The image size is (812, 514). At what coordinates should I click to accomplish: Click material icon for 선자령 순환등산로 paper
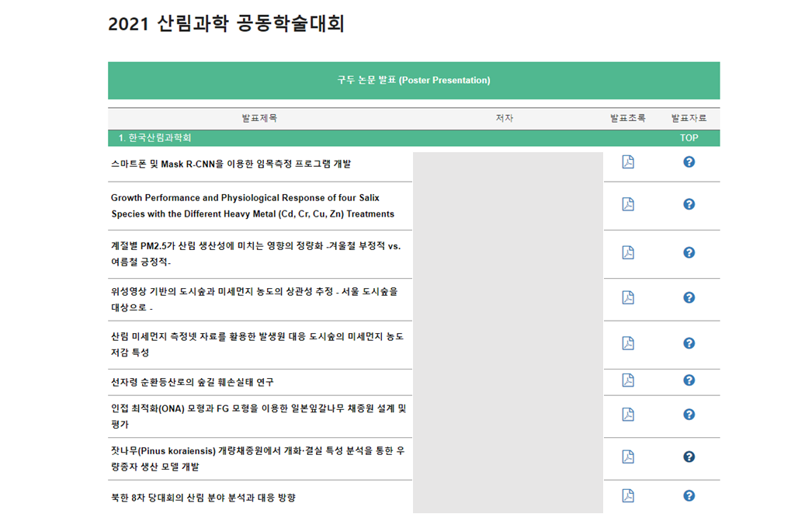tap(689, 380)
